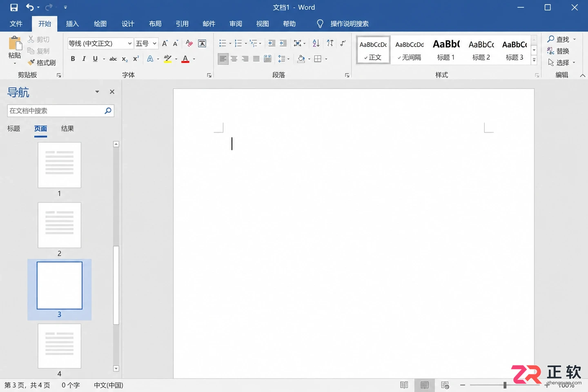Click the Format Painter (格式刷) icon
The width and height of the screenshot is (588, 392).
[x=31, y=62]
